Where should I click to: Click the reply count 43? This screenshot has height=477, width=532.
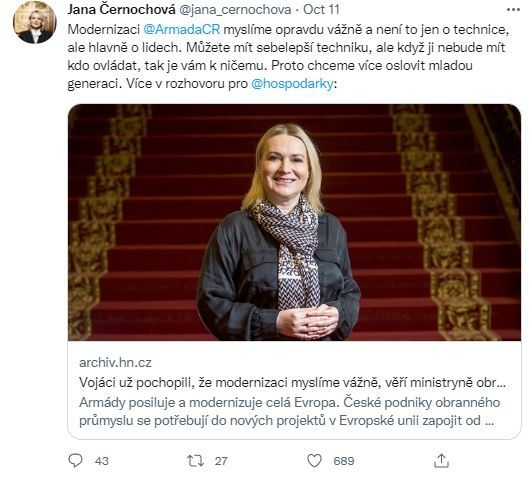point(101,461)
